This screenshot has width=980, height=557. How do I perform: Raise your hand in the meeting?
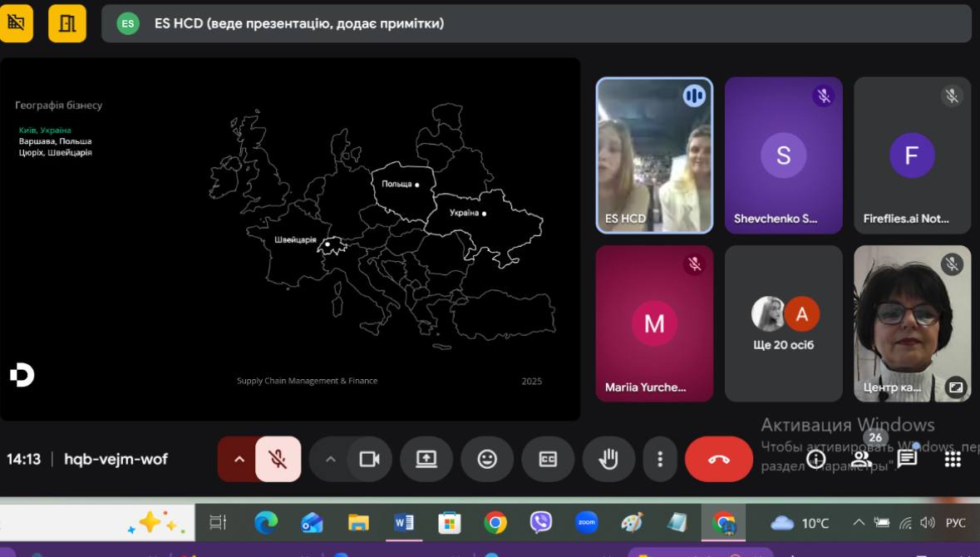608,459
